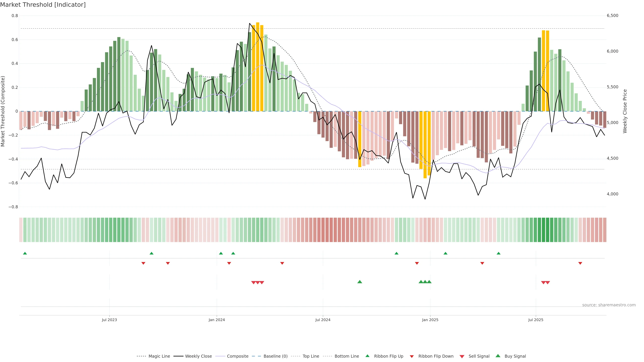Click the Ribbon Flip Down legend icon
Viewport: 644px width, 362px height.
[x=412, y=356]
